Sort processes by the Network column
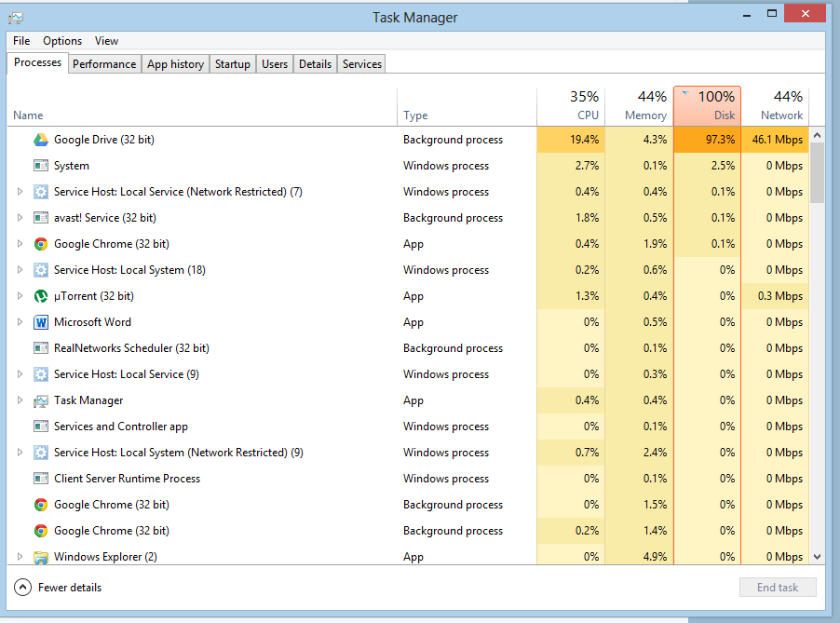This screenshot has height=623, width=840. click(x=775, y=105)
